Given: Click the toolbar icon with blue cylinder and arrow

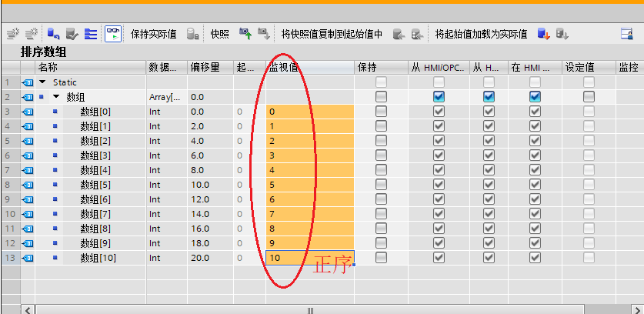Looking at the screenshot, I should [x=53, y=34].
